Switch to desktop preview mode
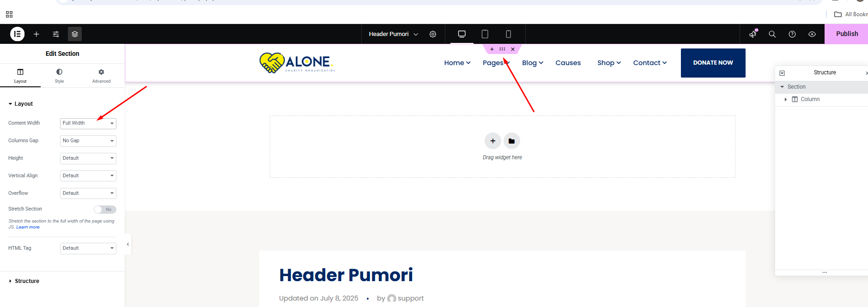Image resolution: width=868 pixels, height=307 pixels. pos(461,34)
